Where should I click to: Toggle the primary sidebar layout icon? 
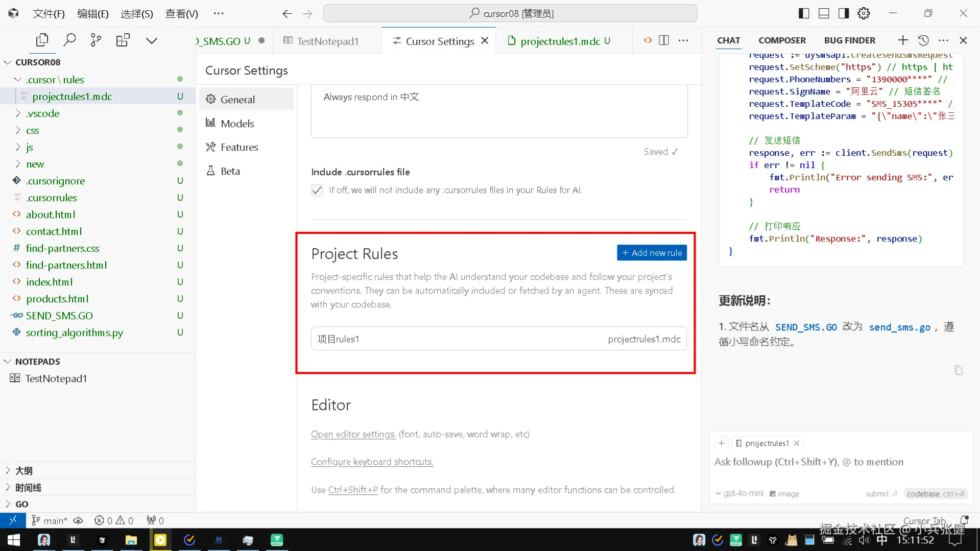(x=804, y=14)
